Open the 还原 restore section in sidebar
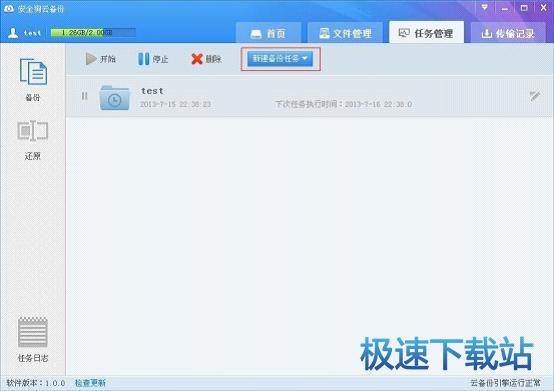This screenshot has width=554, height=391. 33,140
